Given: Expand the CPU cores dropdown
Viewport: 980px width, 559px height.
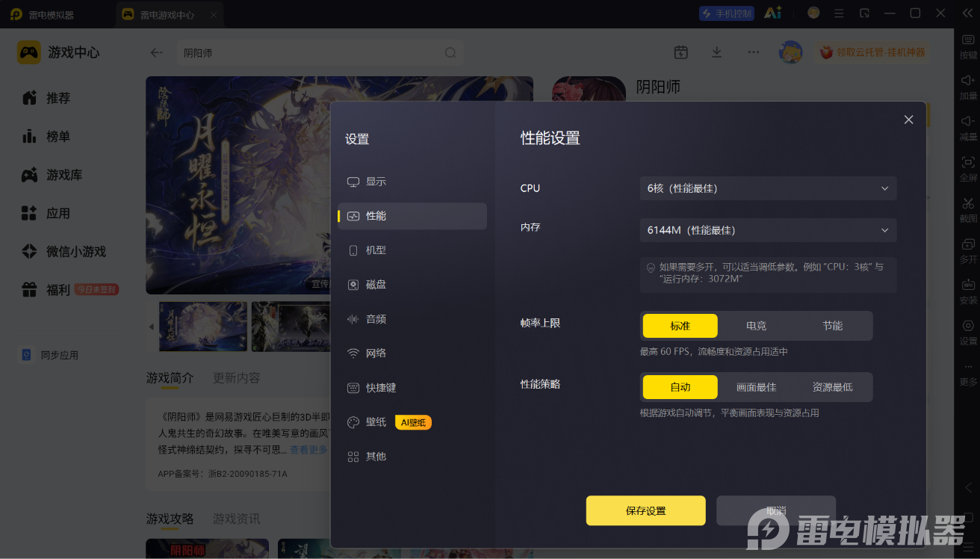Looking at the screenshot, I should pyautogui.click(x=768, y=188).
